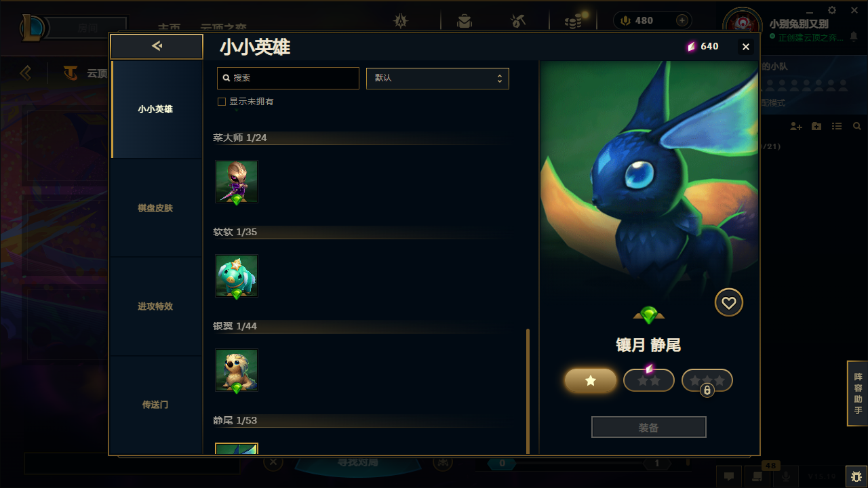Click the star shard 640 currency icon
Image resolution: width=868 pixels, height=488 pixels.
(x=691, y=47)
